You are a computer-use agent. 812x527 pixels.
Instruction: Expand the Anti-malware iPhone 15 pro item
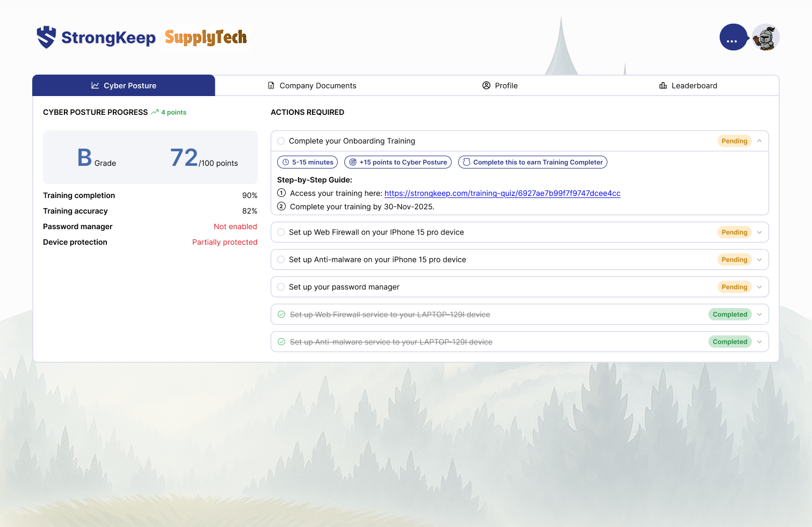tap(759, 260)
